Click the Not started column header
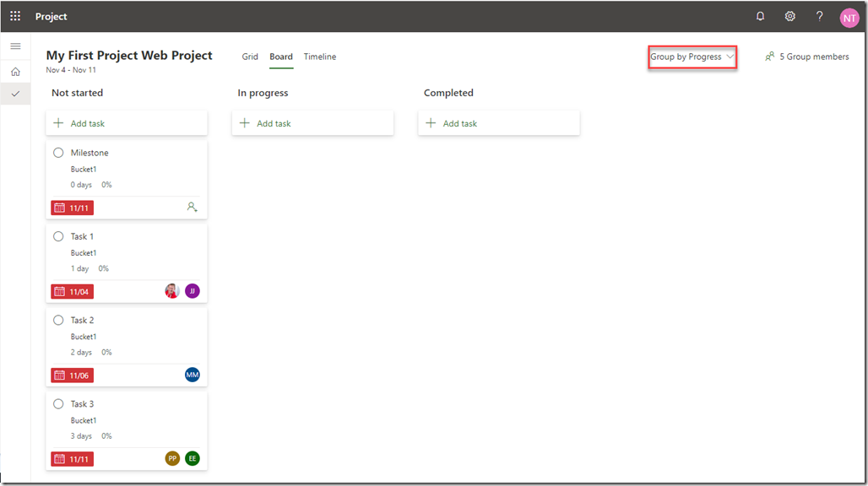The height and width of the screenshot is (486, 868). 78,93
